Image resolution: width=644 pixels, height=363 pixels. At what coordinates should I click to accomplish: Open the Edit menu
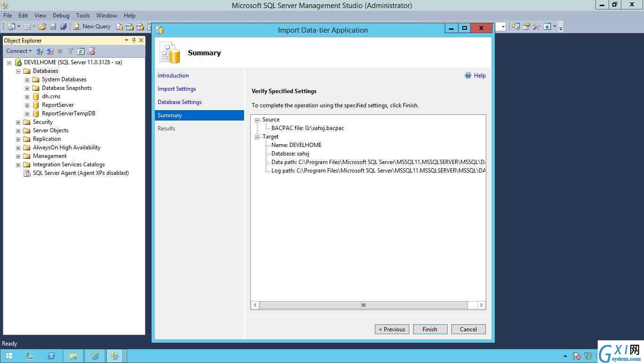[23, 16]
